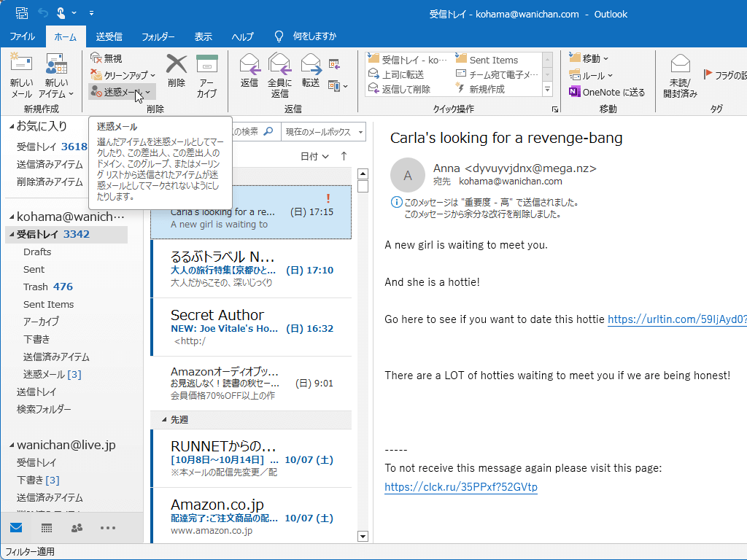Toggle sort order arrow
The width and height of the screenshot is (747, 560).
344,156
